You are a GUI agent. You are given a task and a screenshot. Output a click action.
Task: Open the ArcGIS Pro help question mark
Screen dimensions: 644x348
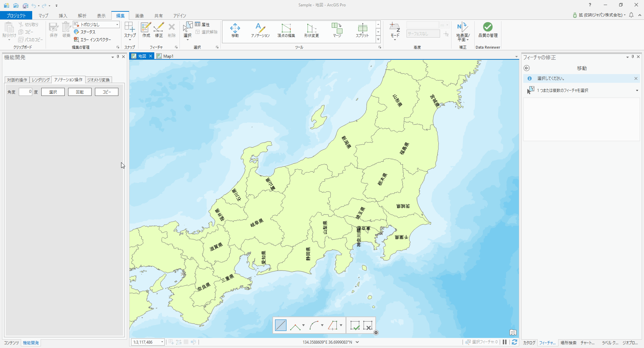[x=590, y=5]
